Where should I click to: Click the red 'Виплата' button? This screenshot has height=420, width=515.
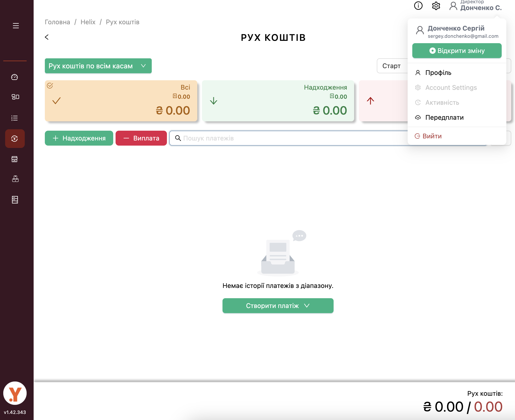(x=141, y=138)
